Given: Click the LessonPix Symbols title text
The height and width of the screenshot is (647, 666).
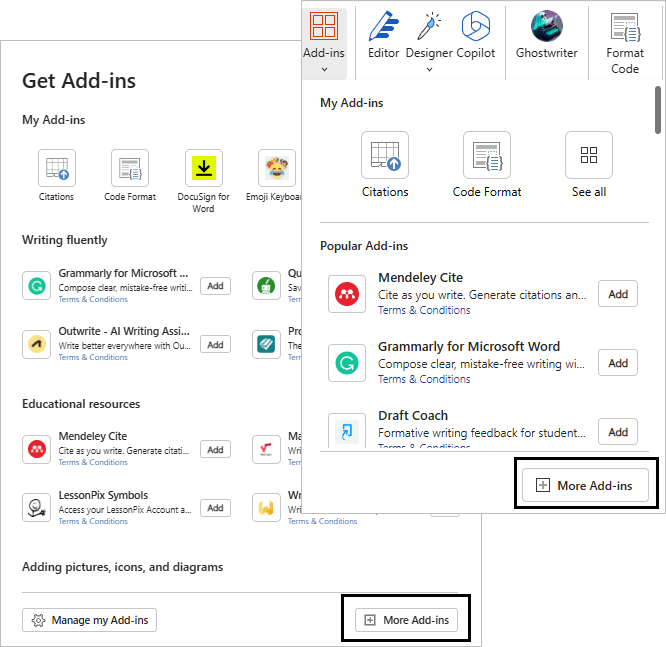Looking at the screenshot, I should pyautogui.click(x=103, y=495).
